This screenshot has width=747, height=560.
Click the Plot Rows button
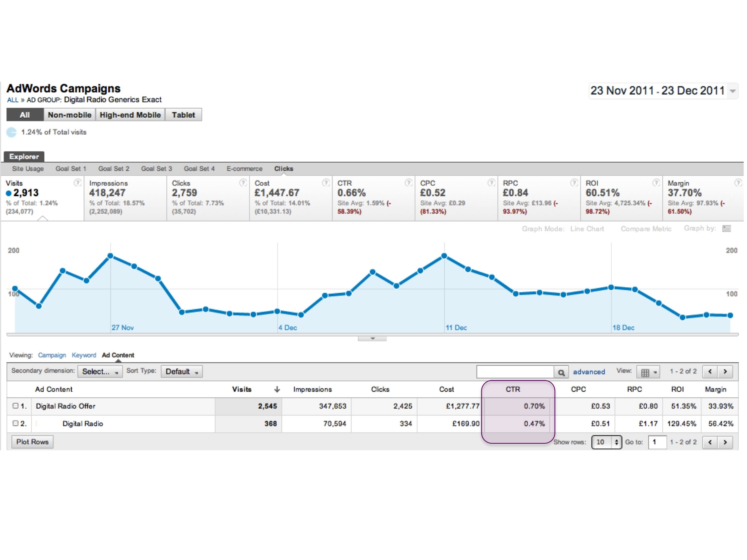pyautogui.click(x=32, y=442)
